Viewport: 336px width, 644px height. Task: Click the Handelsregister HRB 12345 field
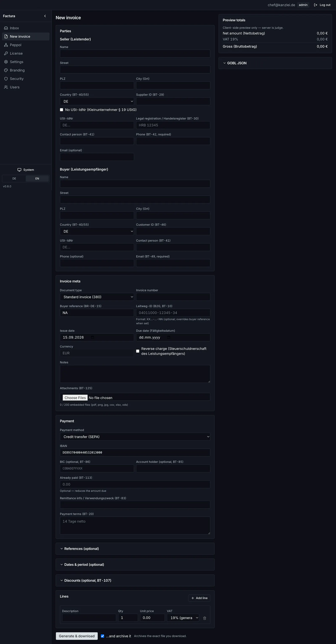173,125
